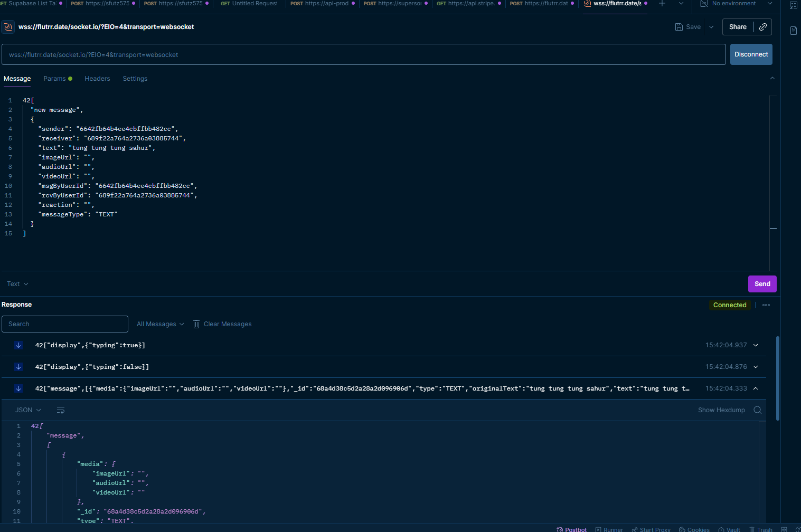The width and height of the screenshot is (801, 532).
Task: Change the viewer format from the JSON dropdown
Action: [28, 410]
